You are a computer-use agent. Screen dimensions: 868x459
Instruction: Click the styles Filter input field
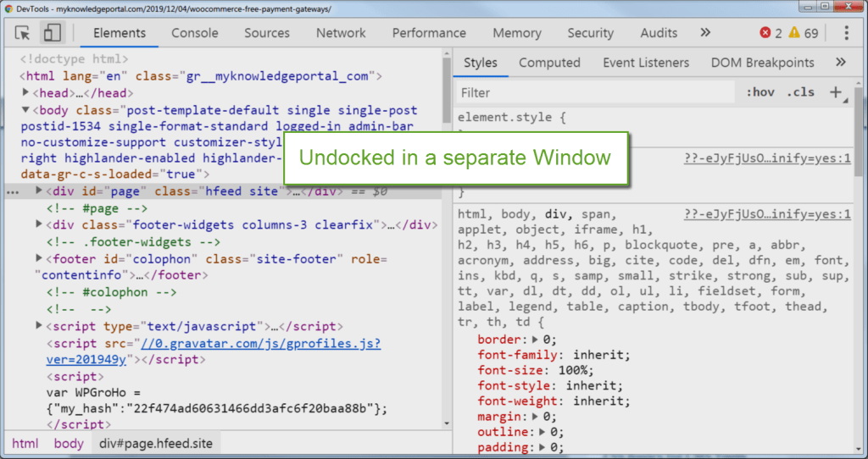[x=593, y=92]
